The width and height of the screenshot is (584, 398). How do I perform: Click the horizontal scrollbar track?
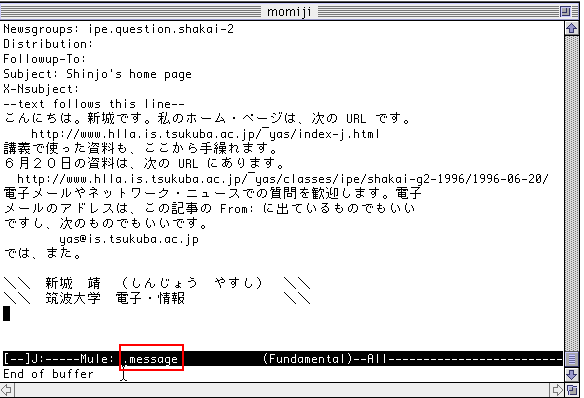coord(282,390)
